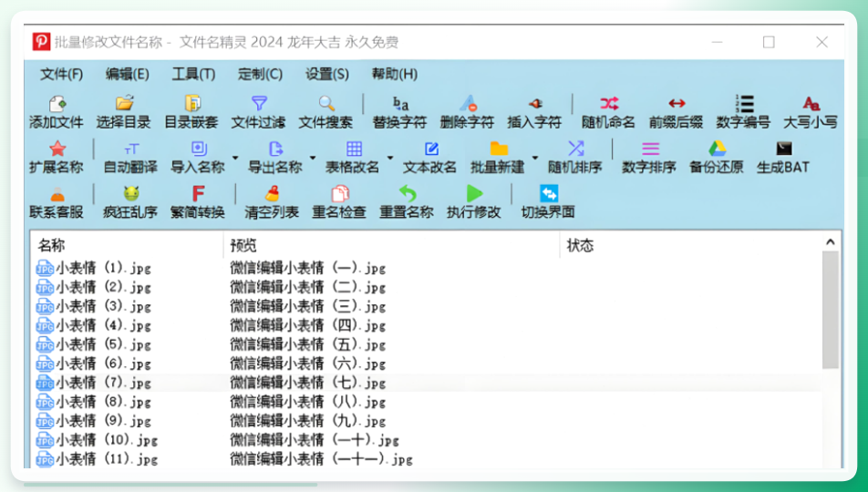Expand the 导出名称 dropdown arrow
868x492 pixels.
pyautogui.click(x=313, y=158)
